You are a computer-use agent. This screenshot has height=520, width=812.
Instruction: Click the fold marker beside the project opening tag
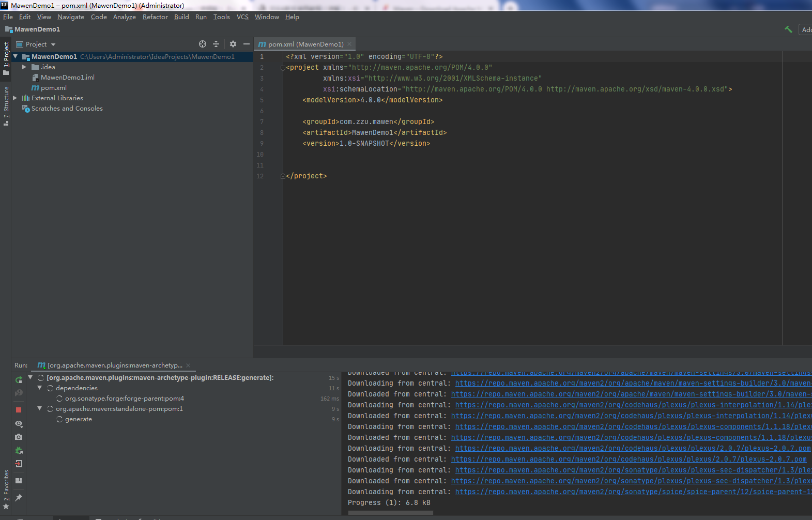(x=283, y=68)
